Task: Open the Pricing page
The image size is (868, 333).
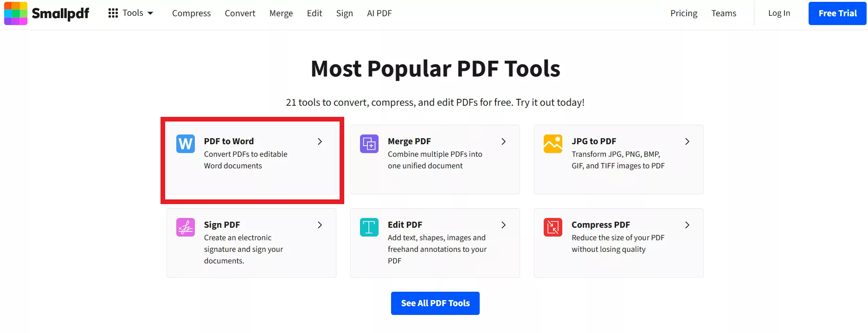Action: click(x=683, y=13)
